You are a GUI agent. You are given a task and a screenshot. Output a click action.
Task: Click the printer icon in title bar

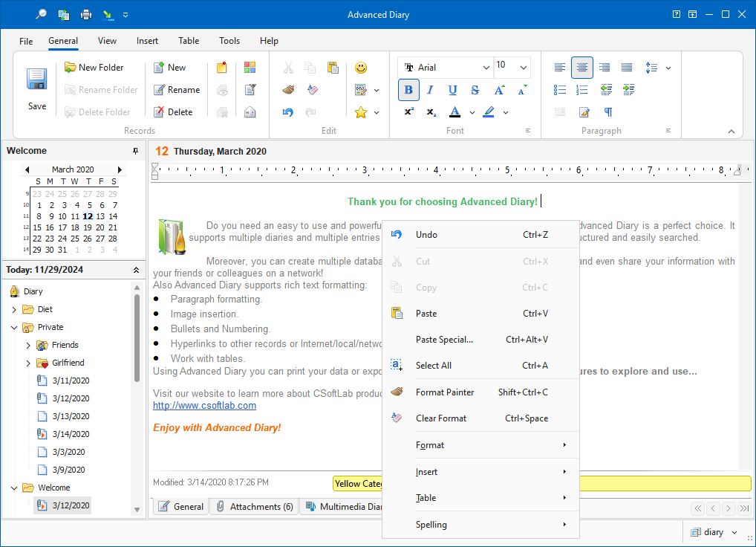86,14
